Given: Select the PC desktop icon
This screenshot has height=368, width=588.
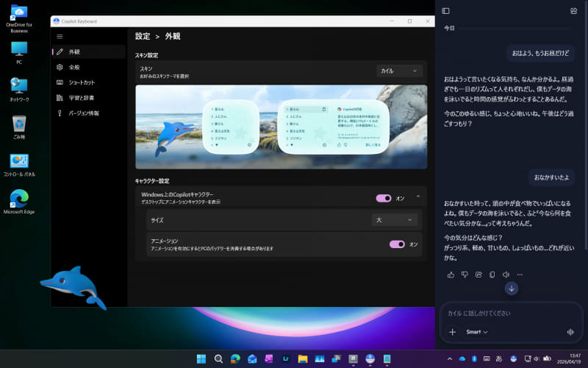Looking at the screenshot, I should [x=19, y=52].
